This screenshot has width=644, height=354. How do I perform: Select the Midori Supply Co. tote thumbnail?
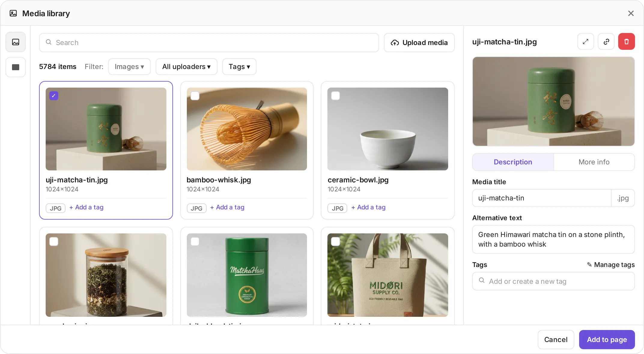point(388,275)
